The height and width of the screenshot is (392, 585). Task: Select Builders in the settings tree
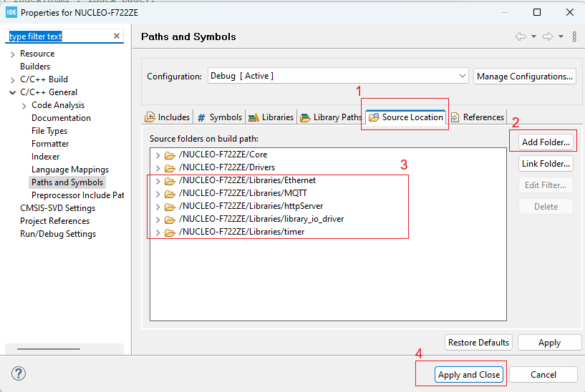point(35,67)
